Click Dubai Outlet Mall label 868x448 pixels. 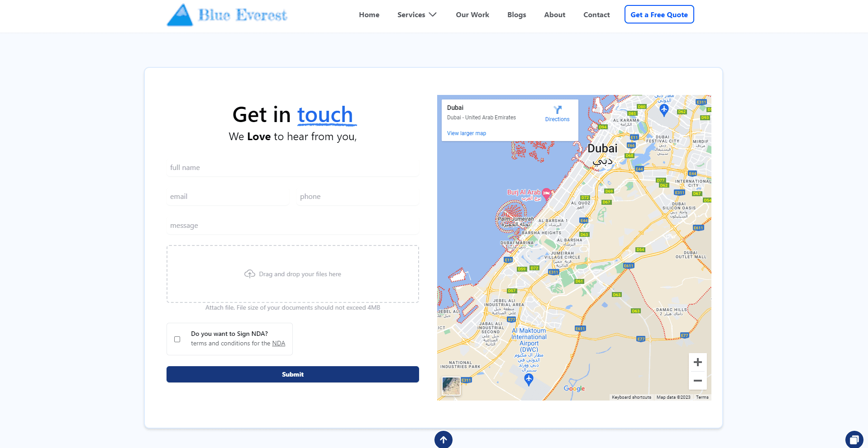691,255
